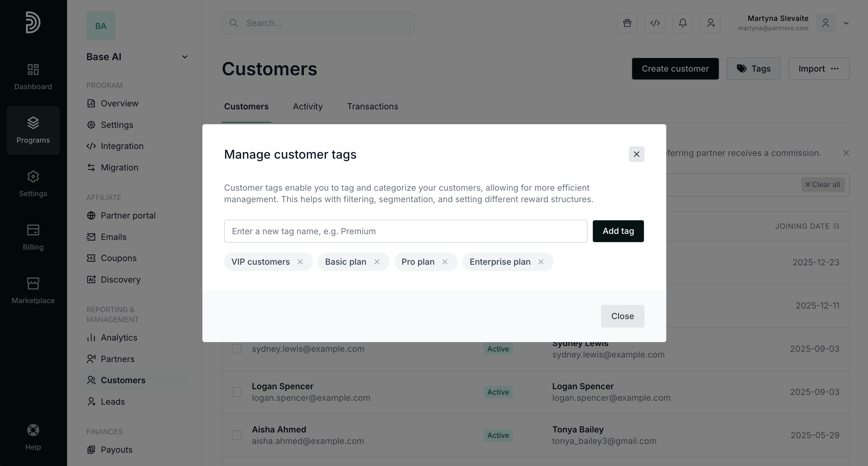
Task: Select the Aisha Ahmed row checkbox
Action: (x=236, y=435)
